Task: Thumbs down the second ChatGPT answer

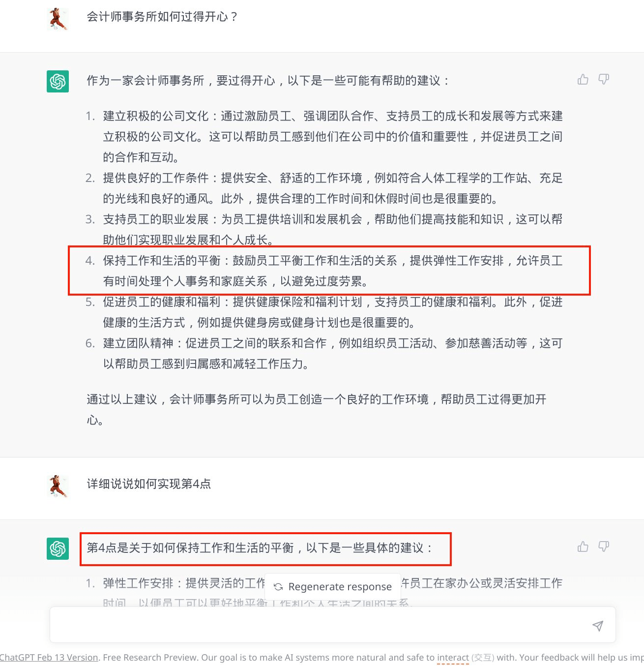Action: coord(604,546)
